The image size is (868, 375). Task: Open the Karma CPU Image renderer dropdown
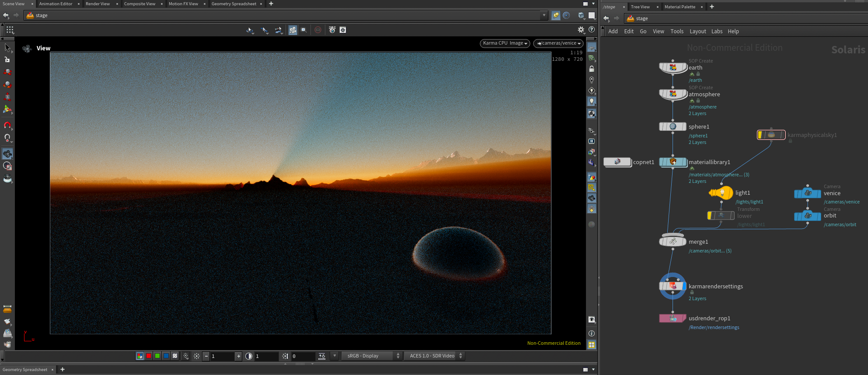tap(505, 43)
